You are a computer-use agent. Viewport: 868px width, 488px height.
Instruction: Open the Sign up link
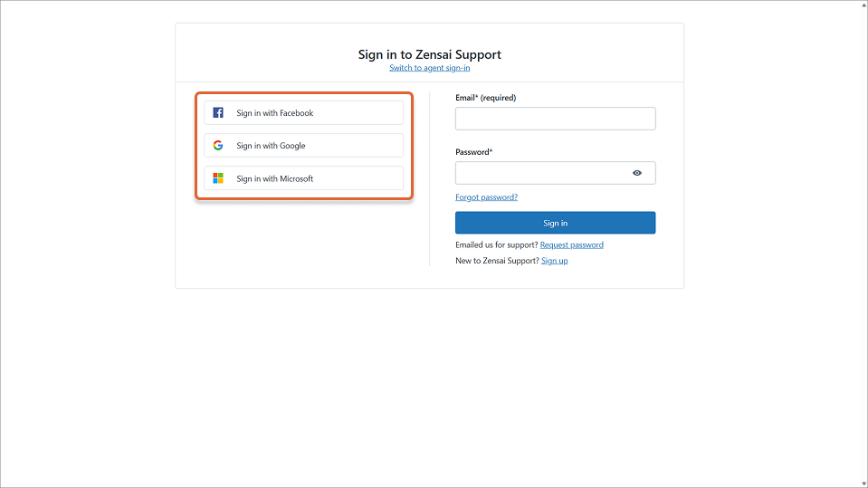click(x=555, y=261)
